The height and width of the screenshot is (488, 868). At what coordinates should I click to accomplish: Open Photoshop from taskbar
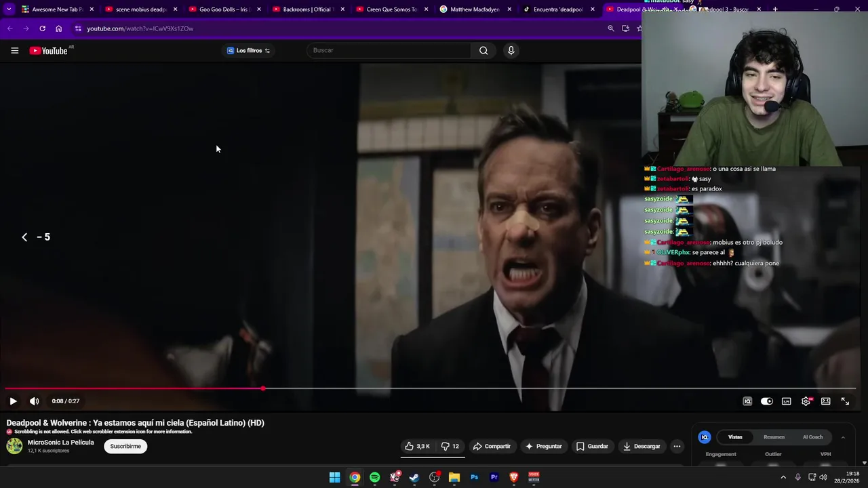pyautogui.click(x=474, y=477)
